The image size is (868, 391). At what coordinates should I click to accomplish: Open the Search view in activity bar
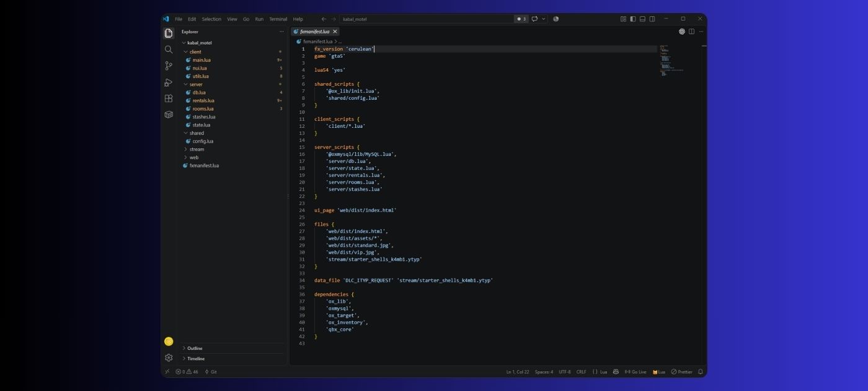(x=169, y=49)
